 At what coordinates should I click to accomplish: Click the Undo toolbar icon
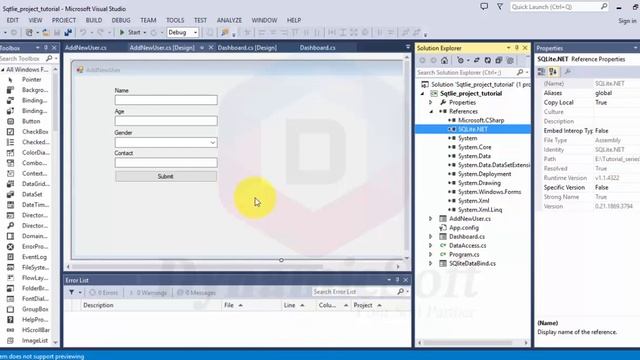point(83,32)
